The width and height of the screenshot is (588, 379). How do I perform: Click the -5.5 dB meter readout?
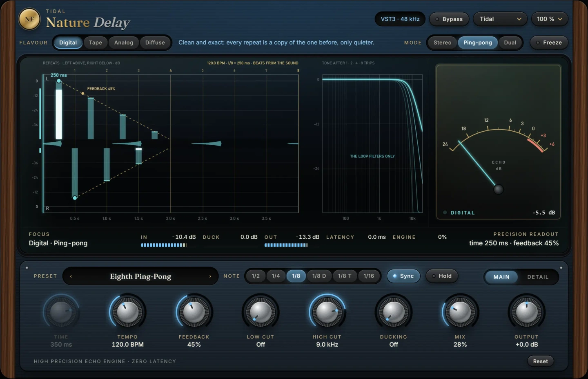[x=543, y=213]
